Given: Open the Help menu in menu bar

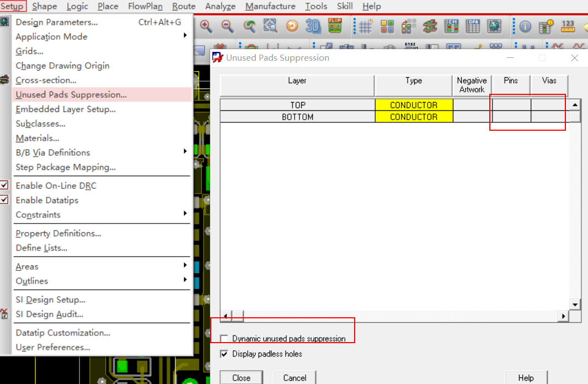Looking at the screenshot, I should click(372, 7).
